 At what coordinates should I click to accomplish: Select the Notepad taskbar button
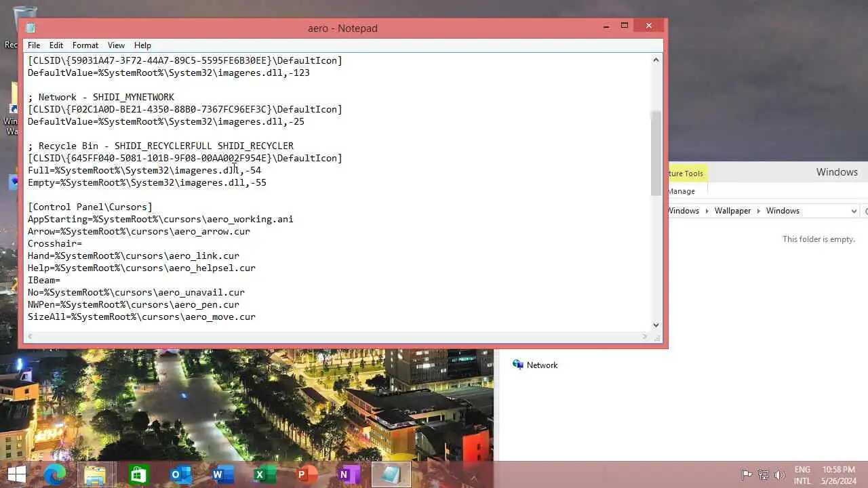pos(391,474)
